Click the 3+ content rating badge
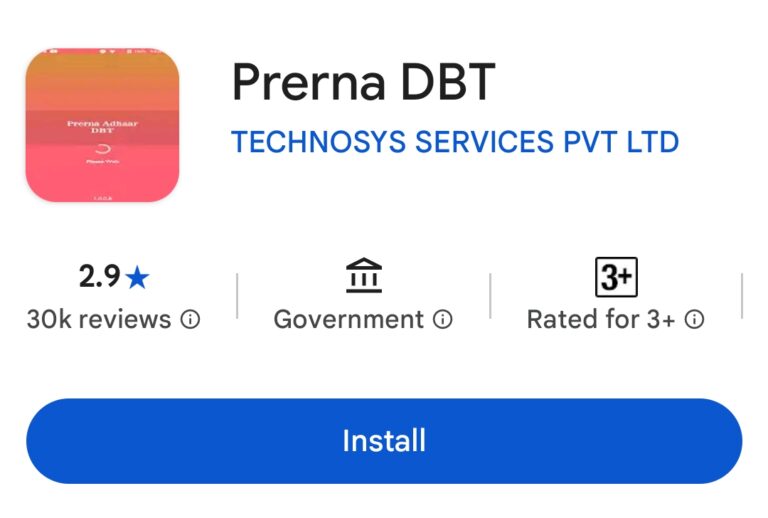The height and width of the screenshot is (518, 768). (616, 277)
